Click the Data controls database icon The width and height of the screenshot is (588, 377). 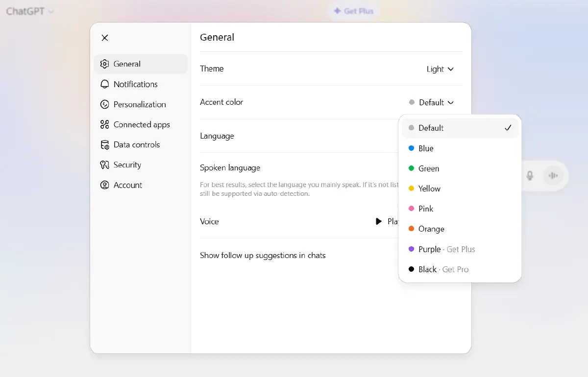point(104,144)
